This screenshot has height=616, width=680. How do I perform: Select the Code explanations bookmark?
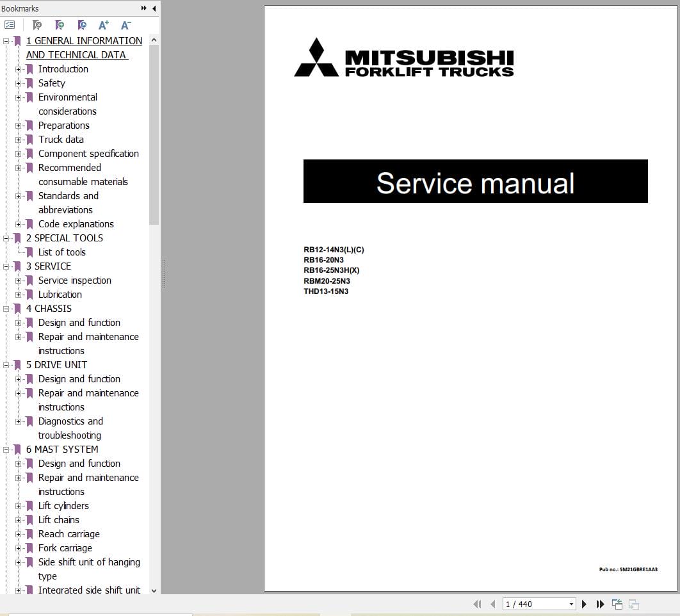point(76,224)
